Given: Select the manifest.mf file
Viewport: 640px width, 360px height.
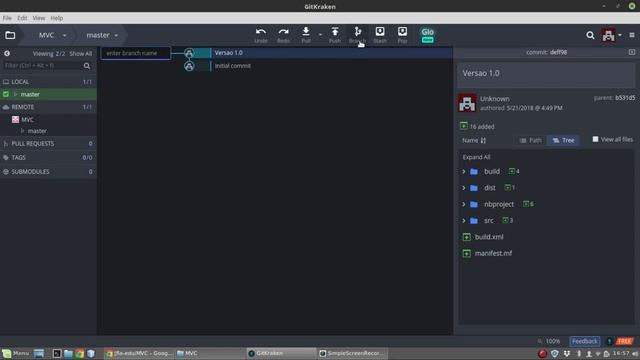Looking at the screenshot, I should (493, 253).
